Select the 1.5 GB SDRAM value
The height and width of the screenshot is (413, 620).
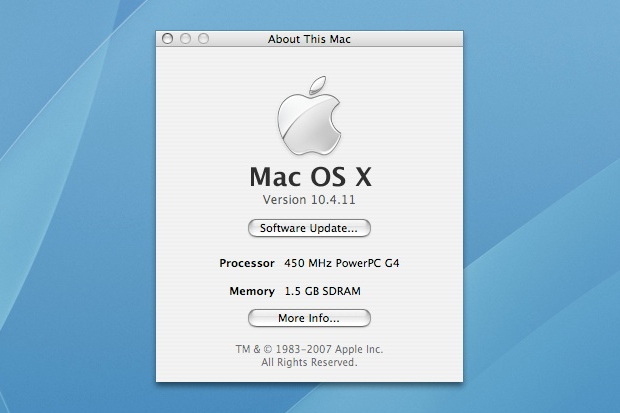pyautogui.click(x=323, y=291)
